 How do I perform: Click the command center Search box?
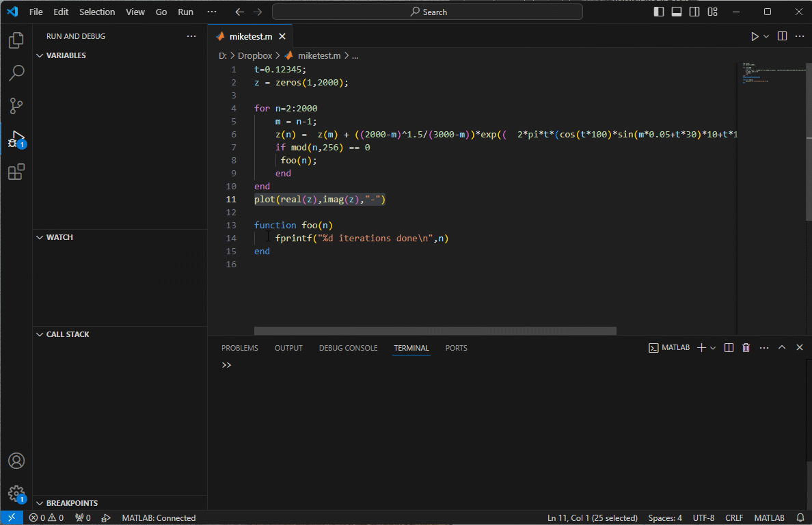click(427, 12)
